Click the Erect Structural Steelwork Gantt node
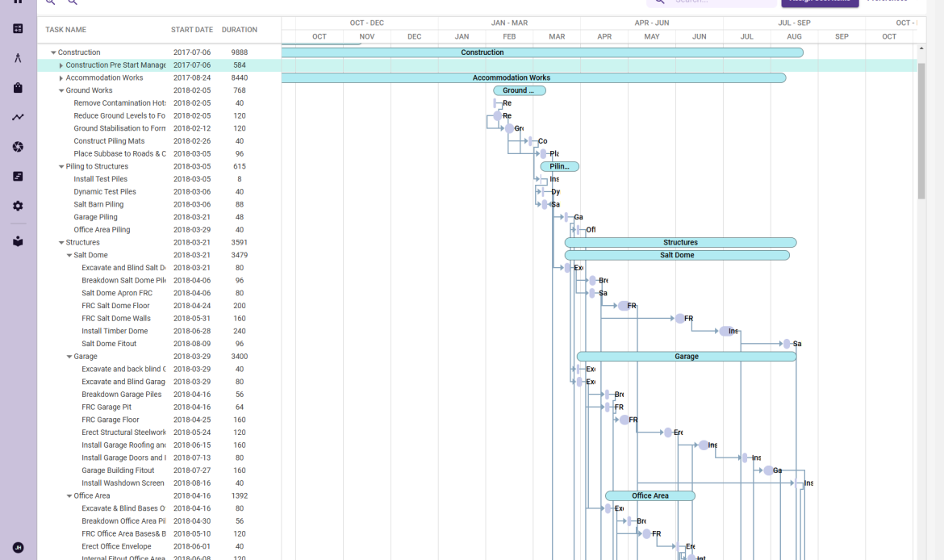This screenshot has width=944, height=560. point(668,433)
